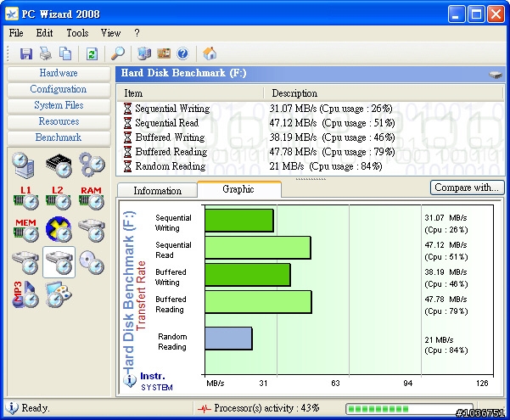This screenshot has width=510, height=420.
Task: Open the Tools menu
Action: click(77, 33)
